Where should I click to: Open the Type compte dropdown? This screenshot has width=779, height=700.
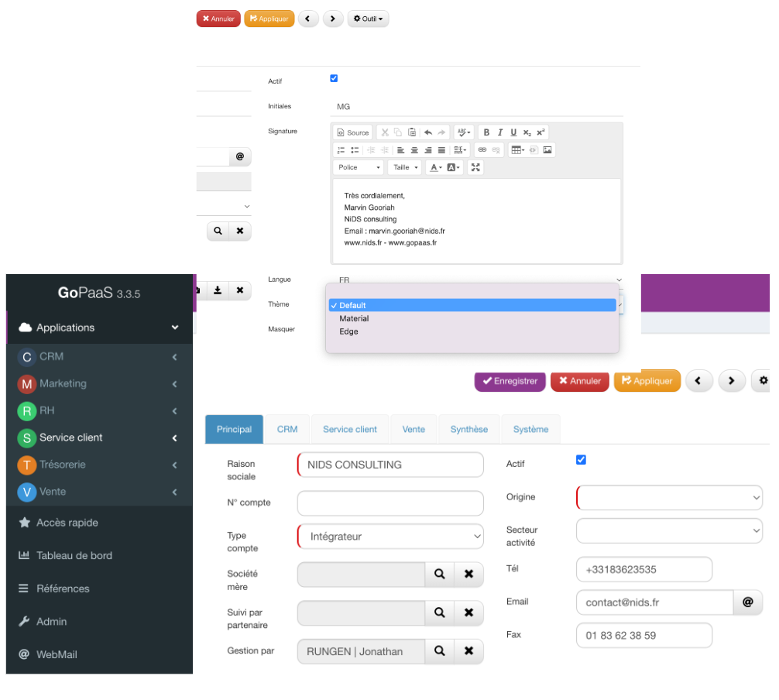coord(390,536)
